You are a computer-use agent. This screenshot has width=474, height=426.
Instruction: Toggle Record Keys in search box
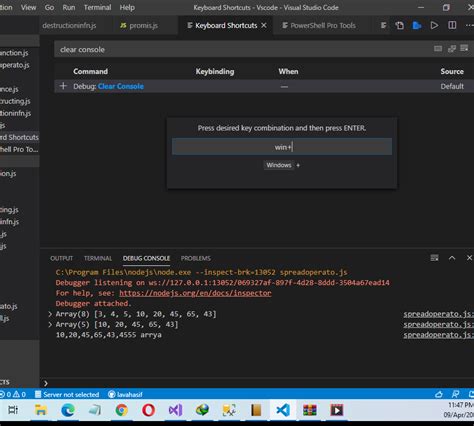coord(438,49)
